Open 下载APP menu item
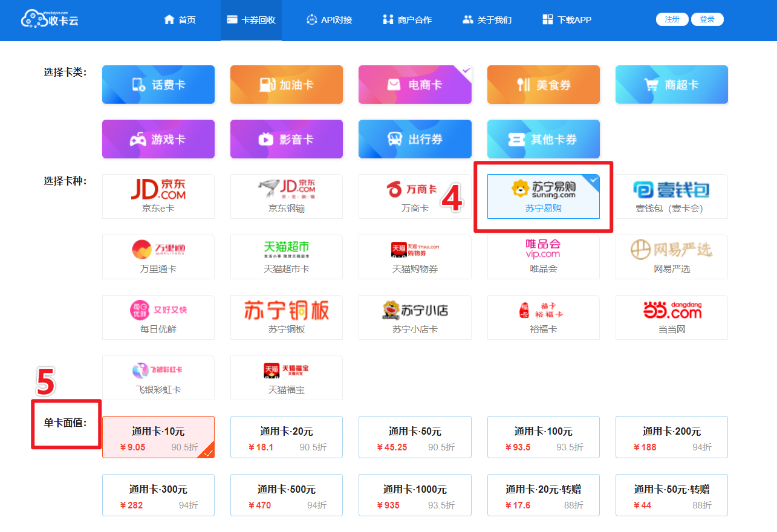 (x=567, y=20)
